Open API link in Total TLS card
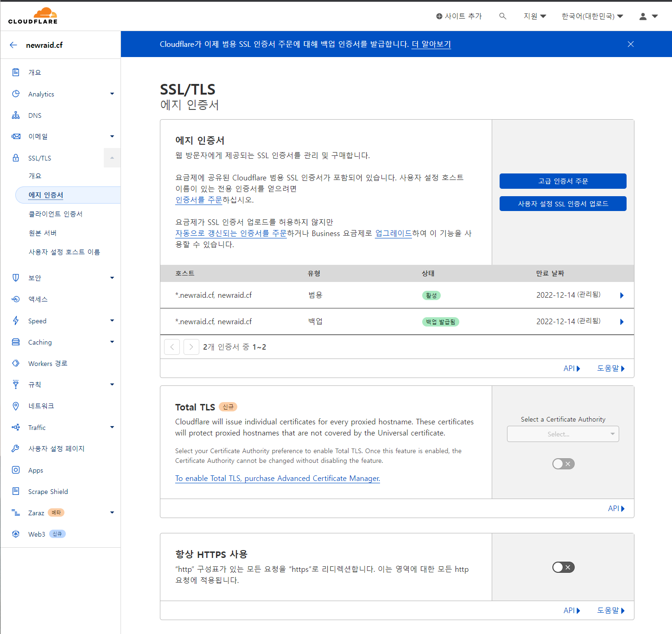The height and width of the screenshot is (634, 672). (616, 508)
